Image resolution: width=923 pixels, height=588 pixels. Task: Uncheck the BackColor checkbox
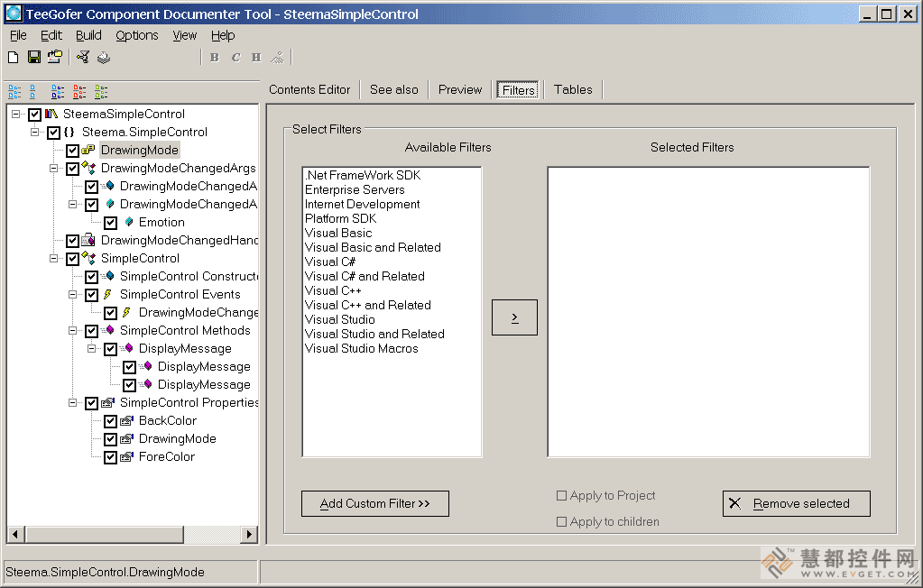pos(110,421)
